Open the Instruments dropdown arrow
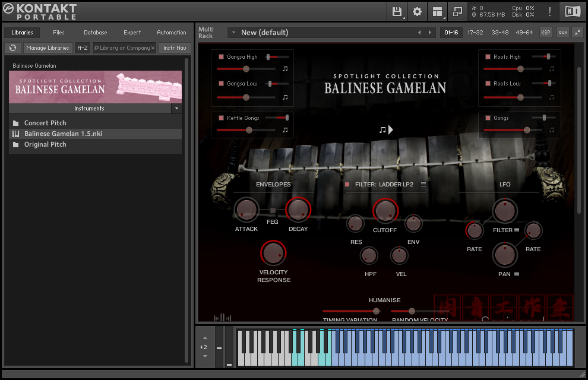The height and width of the screenshot is (380, 588). (176, 108)
